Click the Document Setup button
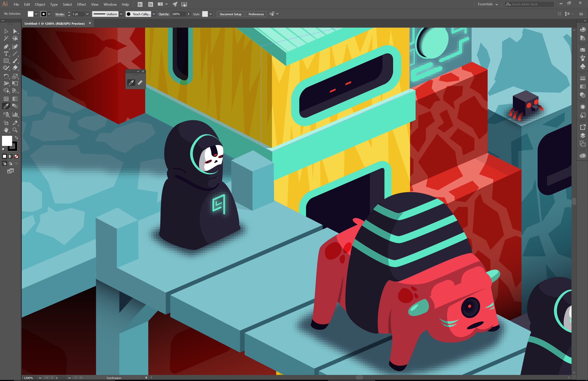 click(x=230, y=14)
